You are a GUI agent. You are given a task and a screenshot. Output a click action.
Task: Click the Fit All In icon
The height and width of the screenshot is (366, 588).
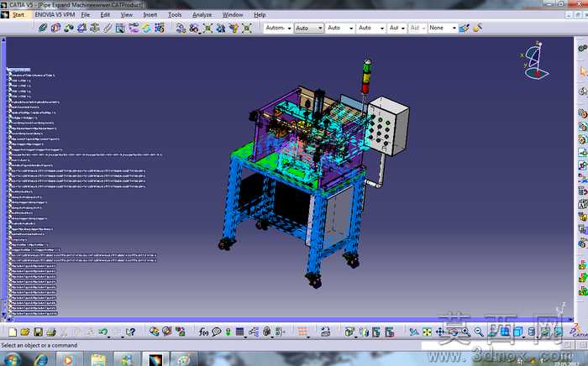pyautogui.click(x=427, y=332)
